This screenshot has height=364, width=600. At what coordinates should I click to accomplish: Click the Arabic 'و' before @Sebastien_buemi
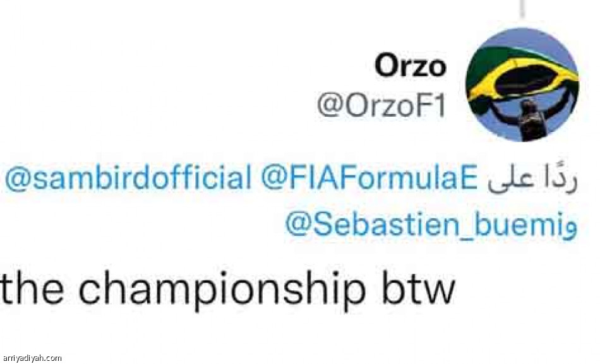[569, 227]
